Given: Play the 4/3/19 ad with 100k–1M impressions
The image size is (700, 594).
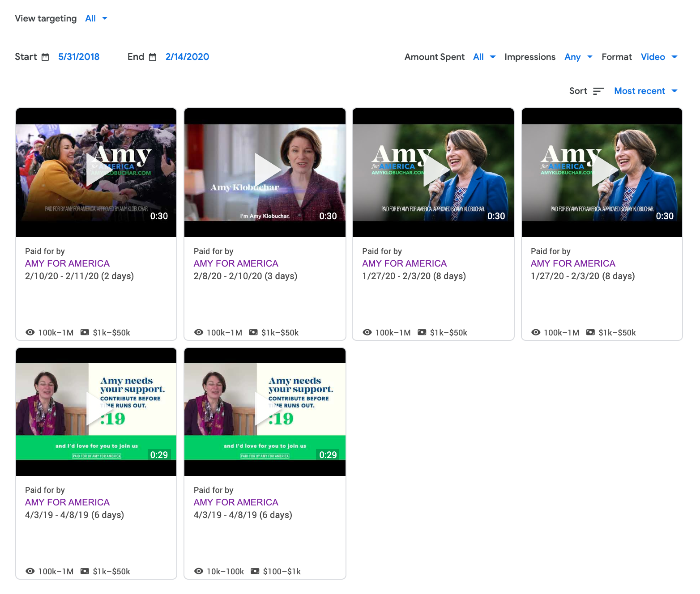Looking at the screenshot, I should pos(100,408).
